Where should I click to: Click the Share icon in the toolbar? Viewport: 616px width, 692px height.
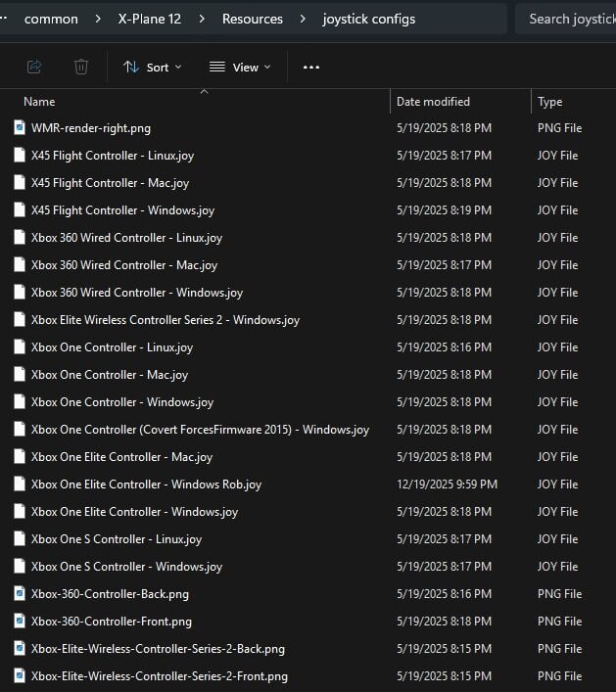pos(34,68)
